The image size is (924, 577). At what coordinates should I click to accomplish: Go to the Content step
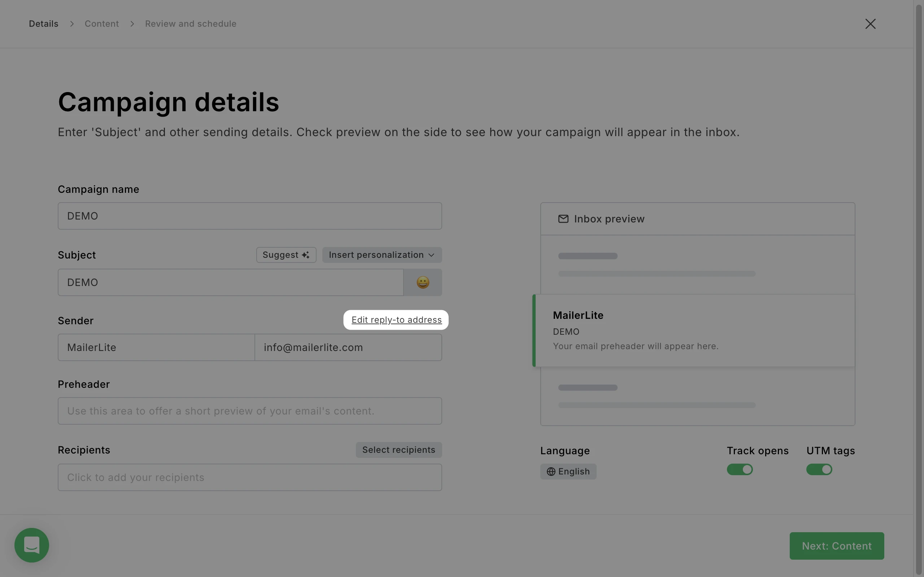click(x=101, y=24)
